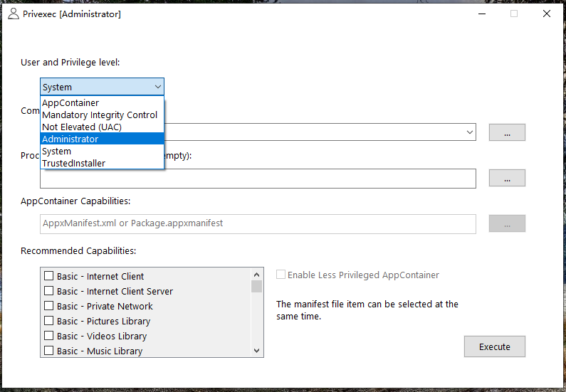Click the AppContainer Capabilities label
566x392 pixels.
75,201
